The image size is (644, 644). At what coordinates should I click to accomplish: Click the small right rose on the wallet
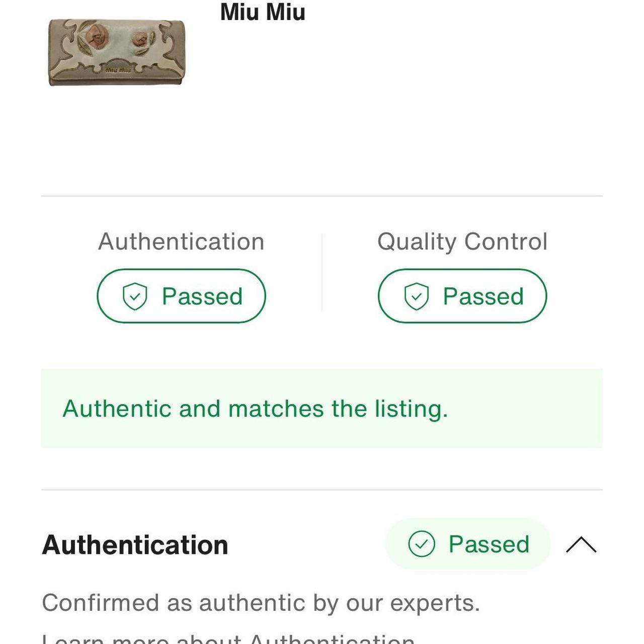(141, 39)
